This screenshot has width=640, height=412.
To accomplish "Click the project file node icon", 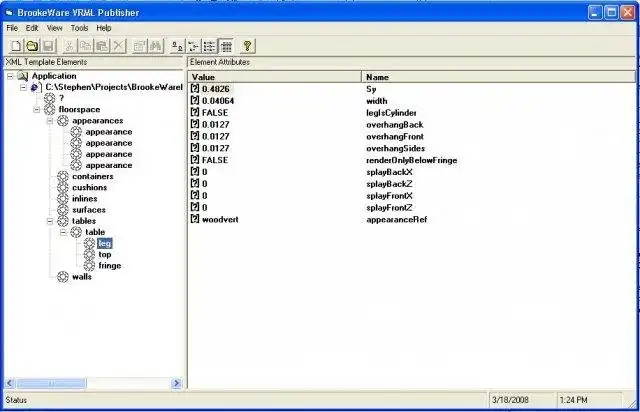I will coord(36,87).
